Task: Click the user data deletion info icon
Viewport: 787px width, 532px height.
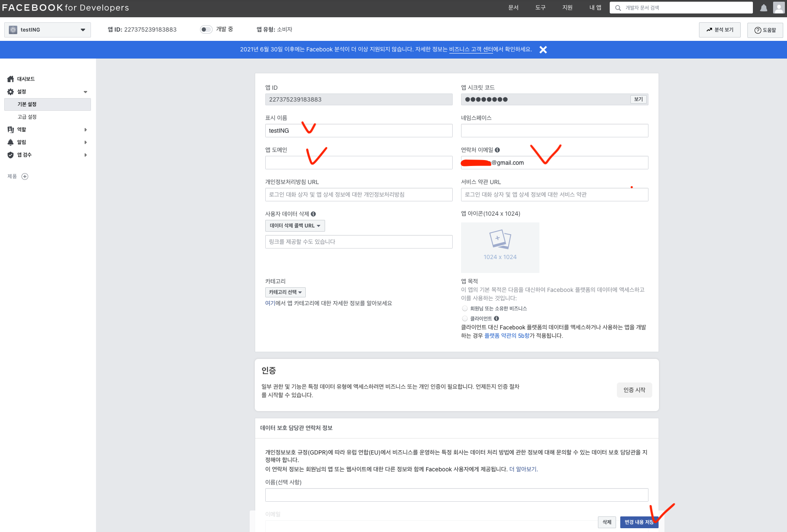Action: tap(313, 214)
